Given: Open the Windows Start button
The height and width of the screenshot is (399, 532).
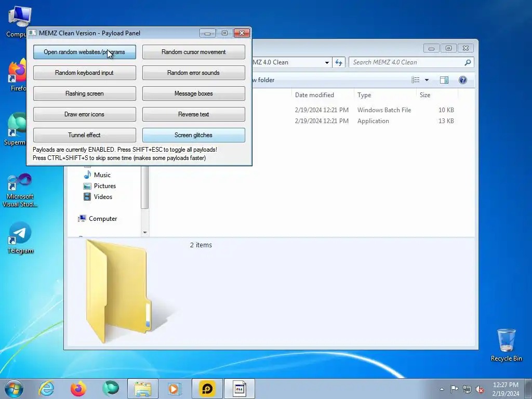Looking at the screenshot, I should pos(14,389).
